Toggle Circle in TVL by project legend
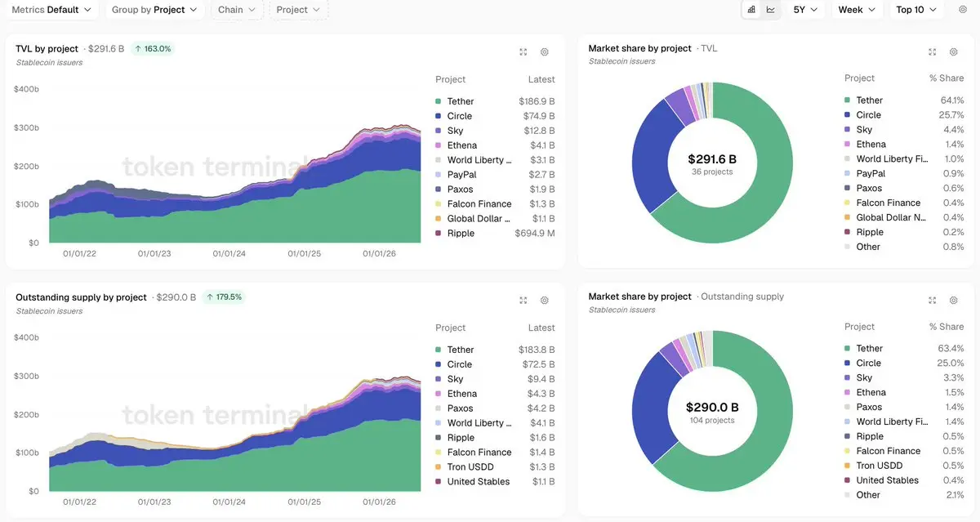The width and height of the screenshot is (980, 522). point(495,116)
